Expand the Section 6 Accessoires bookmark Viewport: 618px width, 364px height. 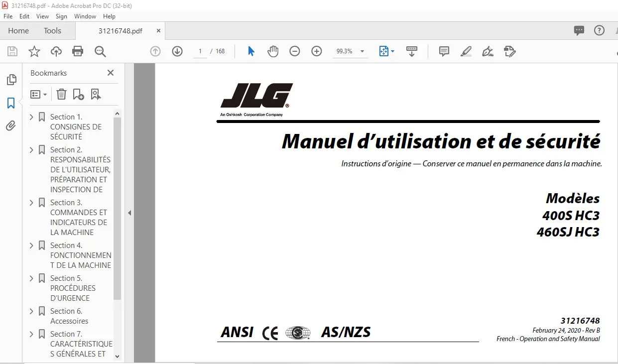[32, 311]
